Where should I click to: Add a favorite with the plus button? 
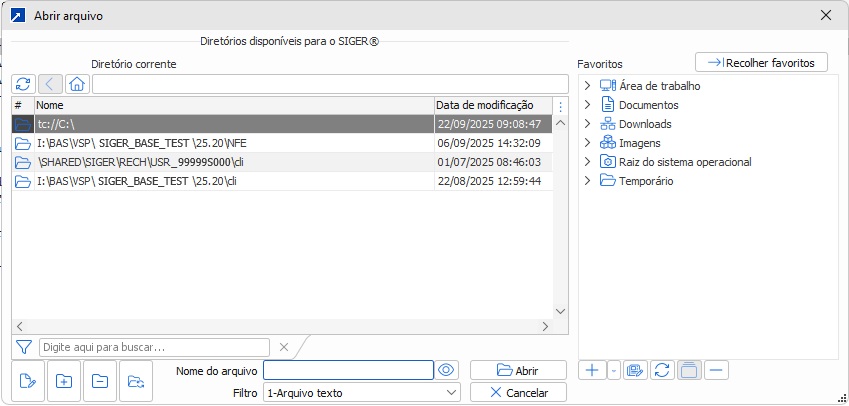(x=592, y=370)
